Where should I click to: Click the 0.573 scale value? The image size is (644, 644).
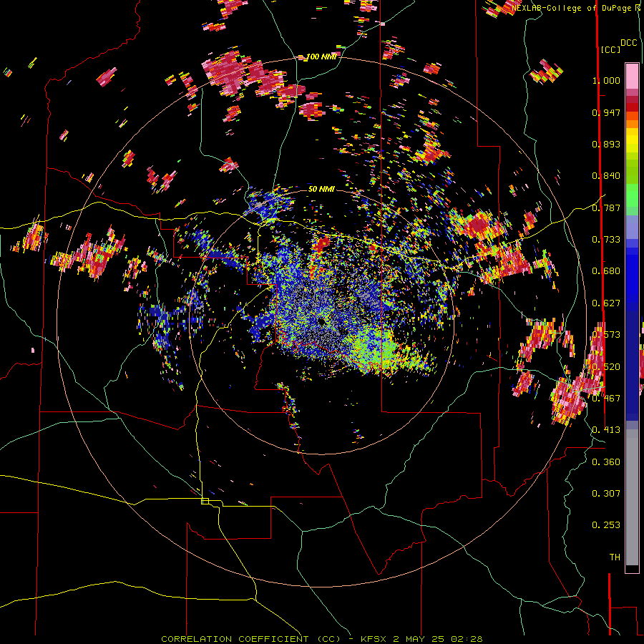point(606,335)
